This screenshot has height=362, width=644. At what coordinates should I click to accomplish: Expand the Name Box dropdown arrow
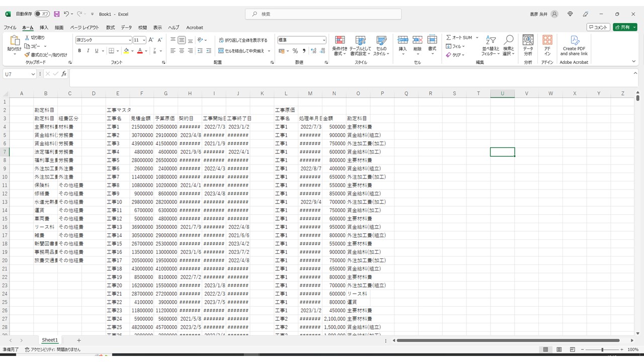pos(33,74)
